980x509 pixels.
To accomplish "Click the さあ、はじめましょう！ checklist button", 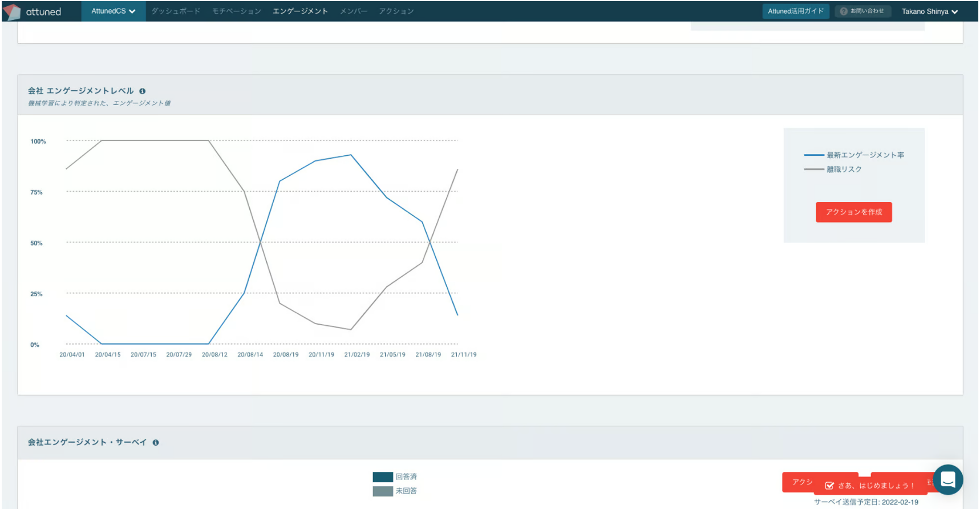I will tap(870, 486).
